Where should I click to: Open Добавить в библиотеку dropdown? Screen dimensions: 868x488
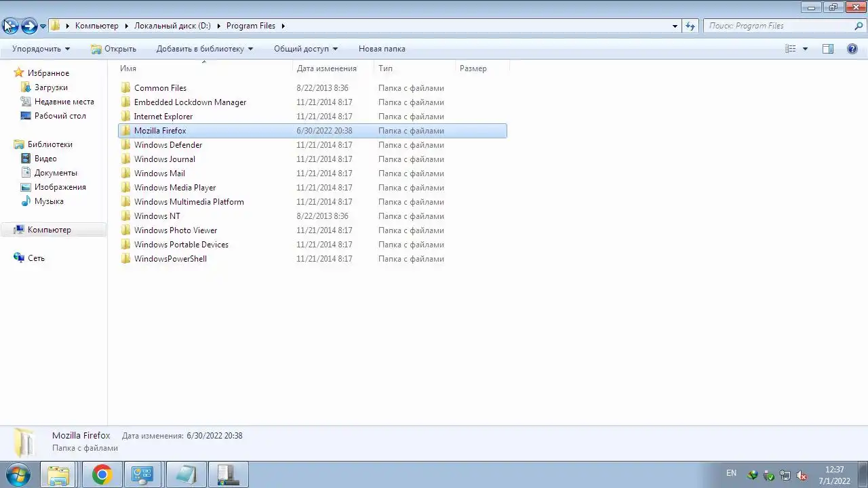(x=204, y=49)
